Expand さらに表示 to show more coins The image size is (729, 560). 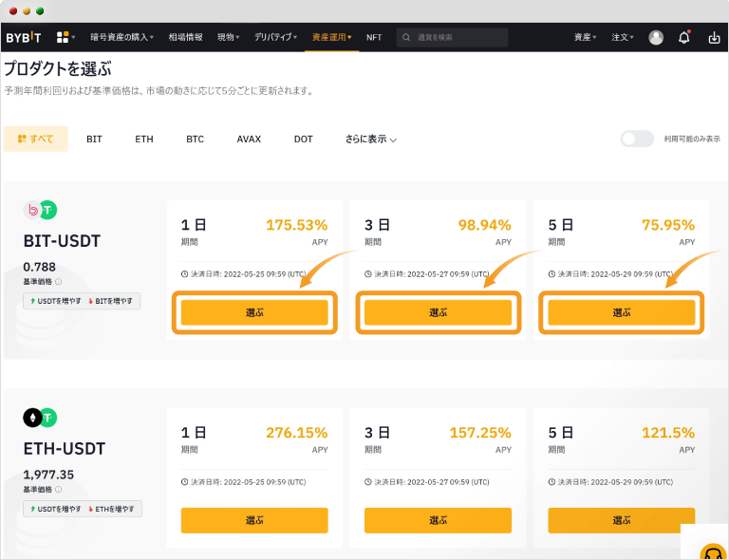370,139
